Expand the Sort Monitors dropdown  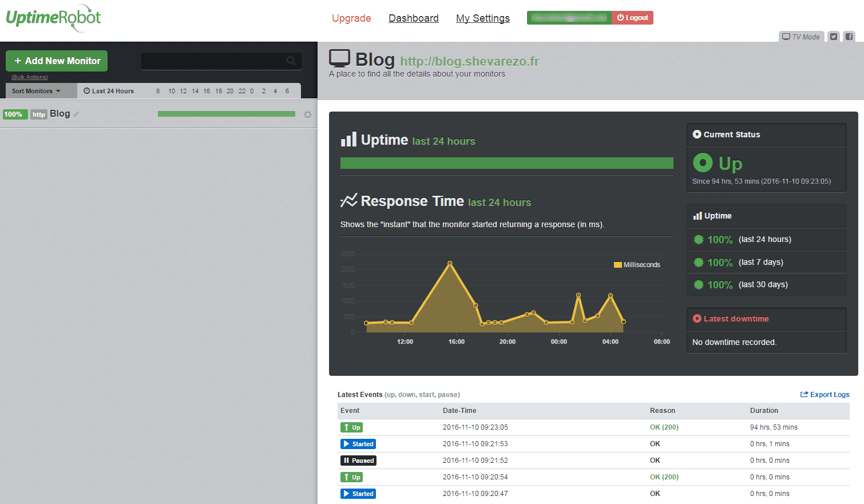click(x=36, y=91)
